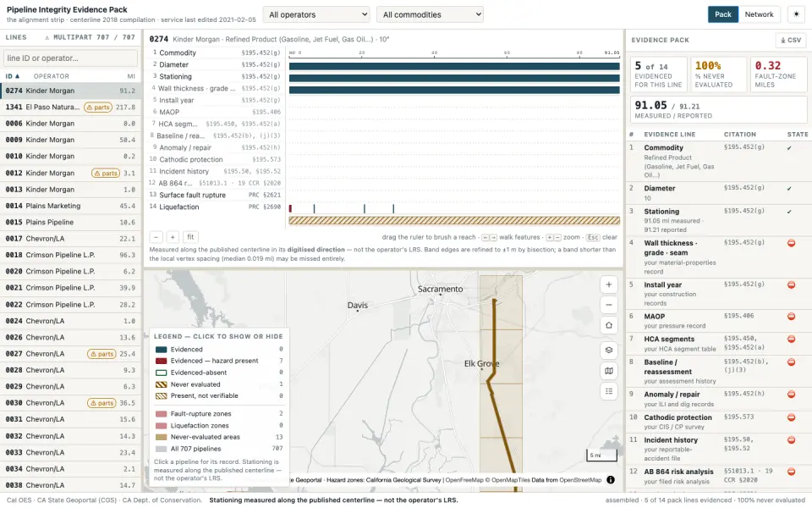Screen dimensions: 812x508
Task: Zoom in on the map
Action: 609,284
